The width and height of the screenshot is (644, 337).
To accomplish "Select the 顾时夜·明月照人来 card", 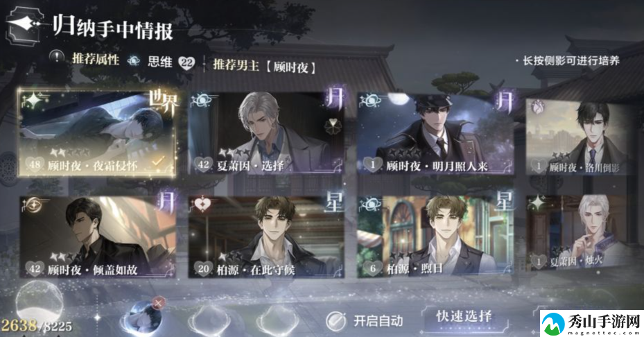I will pos(435,134).
